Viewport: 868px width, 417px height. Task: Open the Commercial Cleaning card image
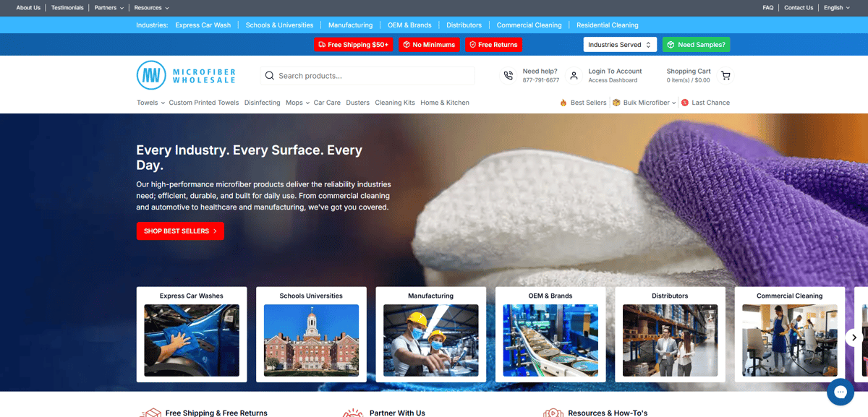[x=790, y=340]
